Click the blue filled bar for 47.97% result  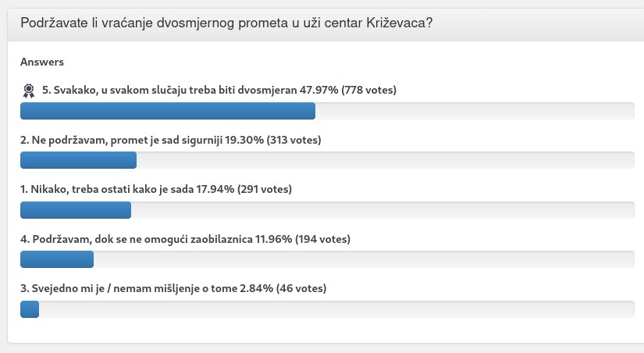point(167,111)
